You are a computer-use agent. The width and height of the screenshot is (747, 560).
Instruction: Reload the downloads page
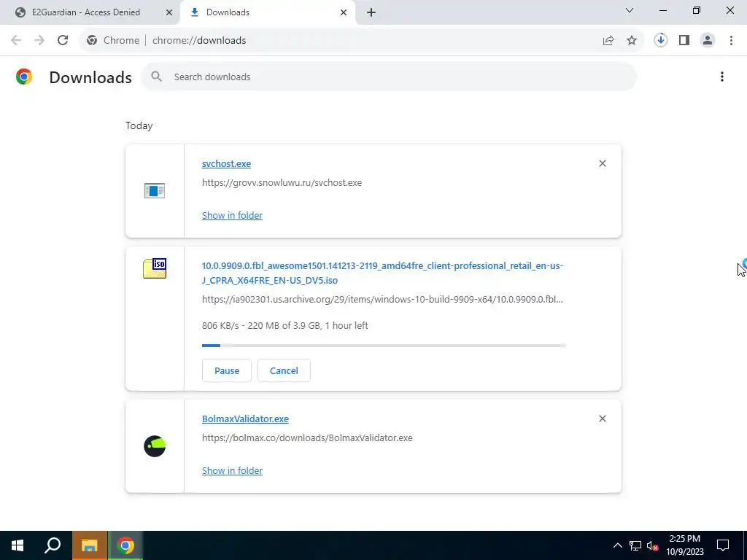point(63,41)
